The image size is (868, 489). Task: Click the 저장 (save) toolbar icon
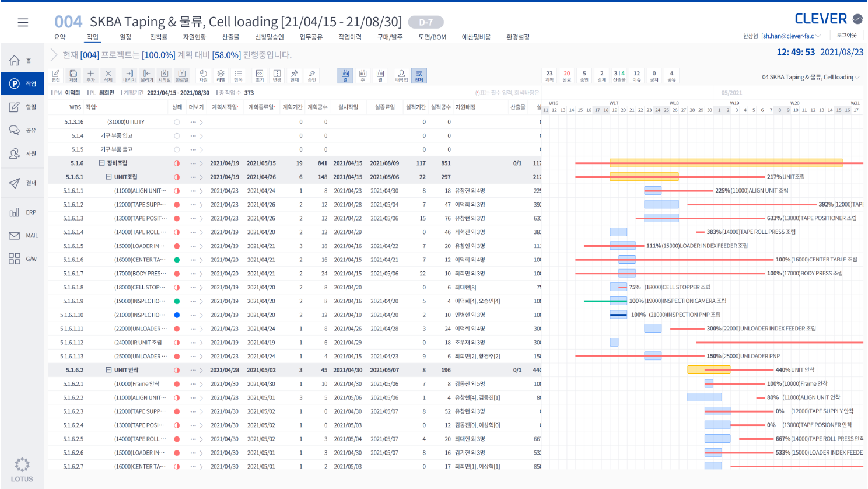click(73, 76)
